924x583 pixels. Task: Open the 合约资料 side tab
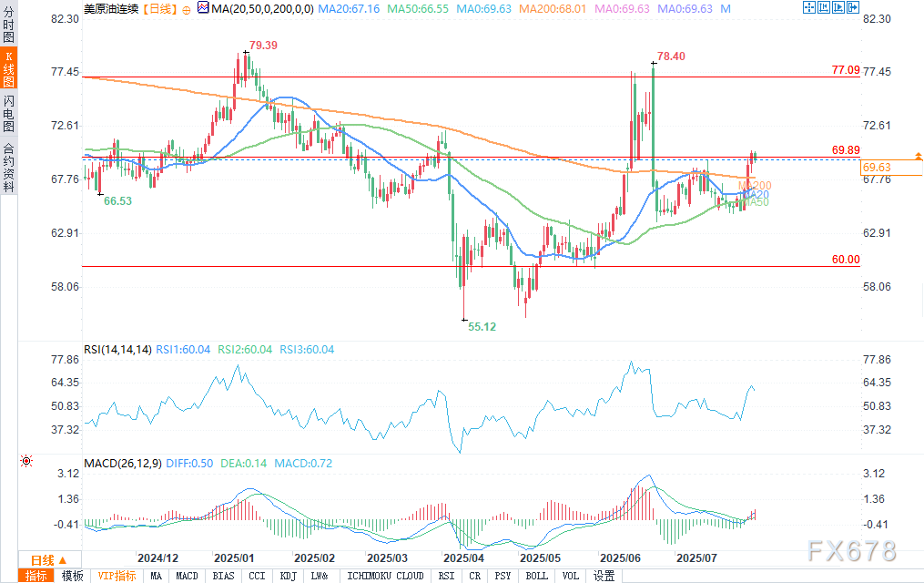pos(8,168)
